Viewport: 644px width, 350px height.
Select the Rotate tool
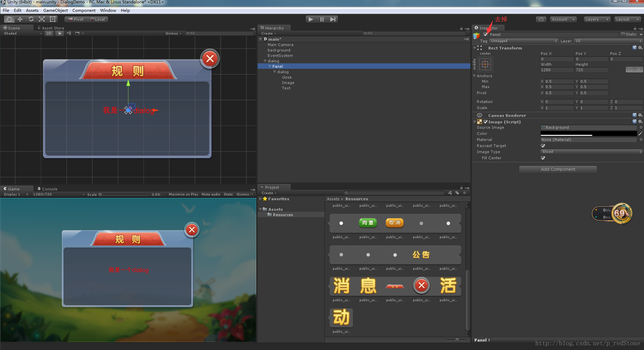click(31, 19)
